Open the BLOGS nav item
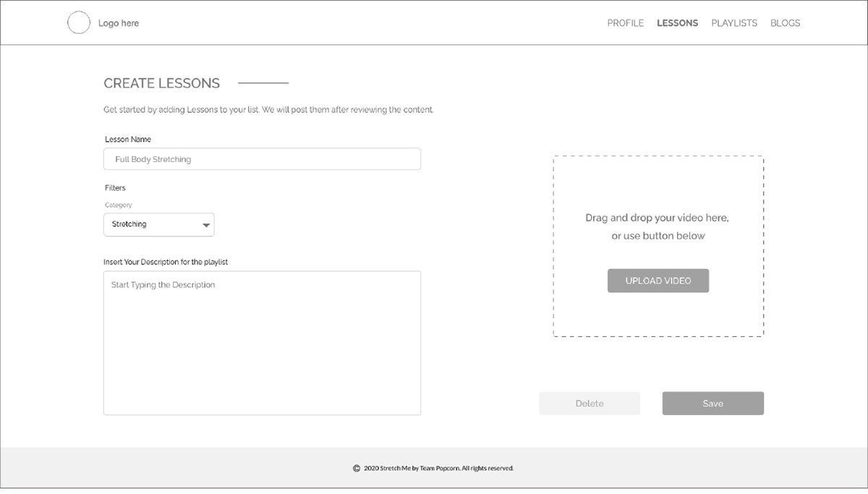Viewport: 868px width, 494px height. click(x=786, y=23)
